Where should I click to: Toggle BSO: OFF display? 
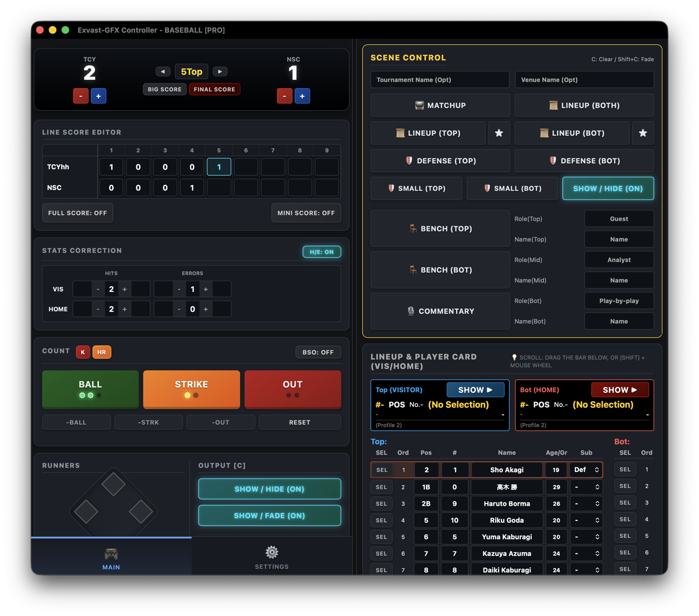pyautogui.click(x=318, y=352)
